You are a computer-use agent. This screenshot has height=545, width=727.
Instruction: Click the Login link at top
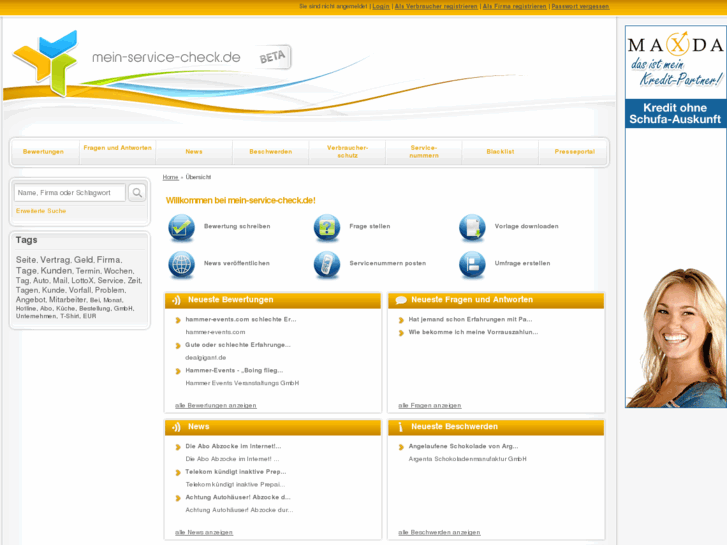pyautogui.click(x=381, y=6)
